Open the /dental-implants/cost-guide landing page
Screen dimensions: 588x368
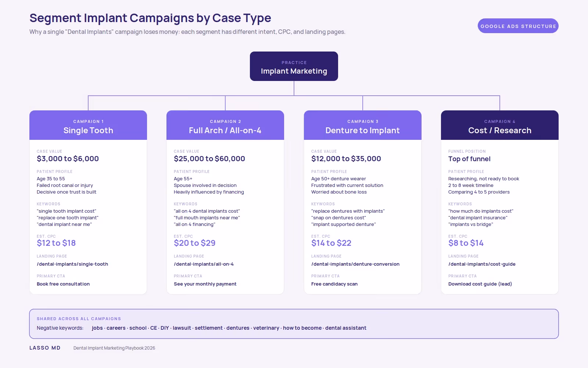(x=482, y=264)
